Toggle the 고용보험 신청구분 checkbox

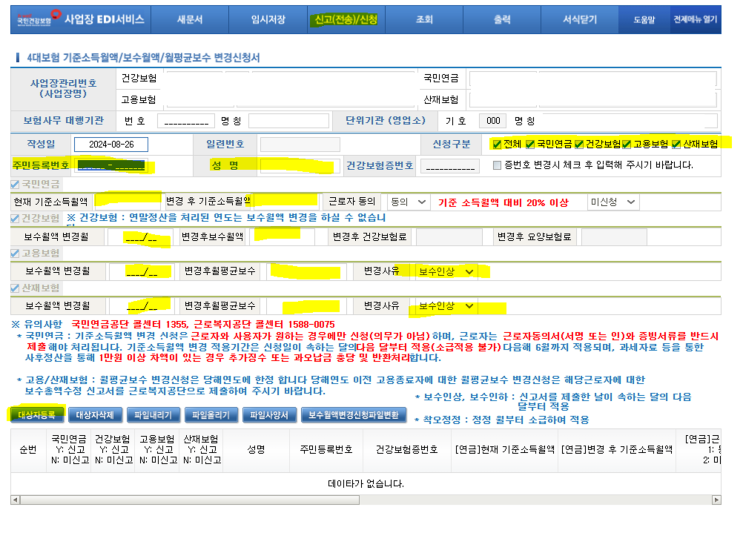pyautogui.click(x=626, y=144)
